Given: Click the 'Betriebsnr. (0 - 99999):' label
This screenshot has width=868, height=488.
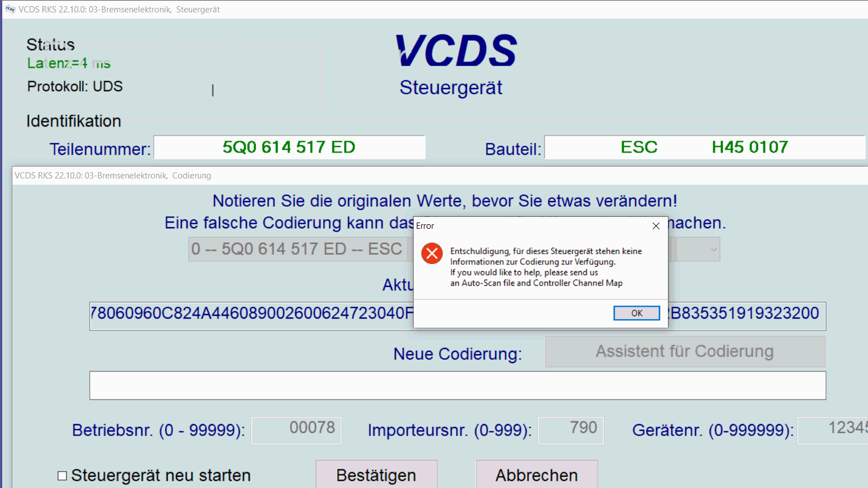Looking at the screenshot, I should (x=159, y=430).
